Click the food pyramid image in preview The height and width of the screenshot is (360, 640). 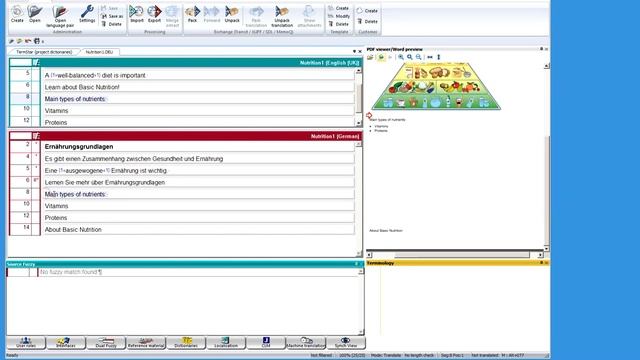pos(436,86)
